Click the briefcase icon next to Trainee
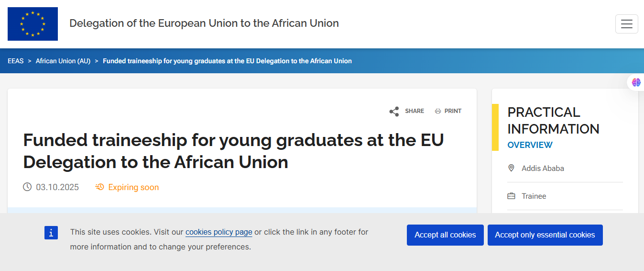Image resolution: width=644 pixels, height=271 pixels. (511, 196)
